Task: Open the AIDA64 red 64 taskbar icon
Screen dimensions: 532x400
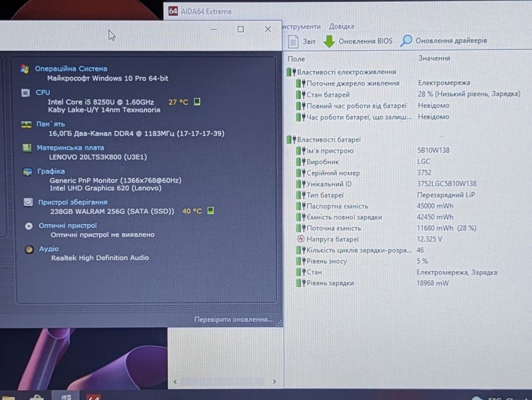Action: click(x=93, y=396)
